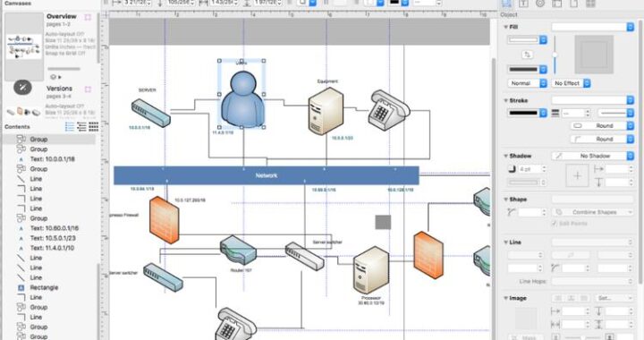Image resolution: width=644 pixels, height=340 pixels.
Task: Select the Equipment server tower on canvas
Action: pyautogui.click(x=326, y=110)
